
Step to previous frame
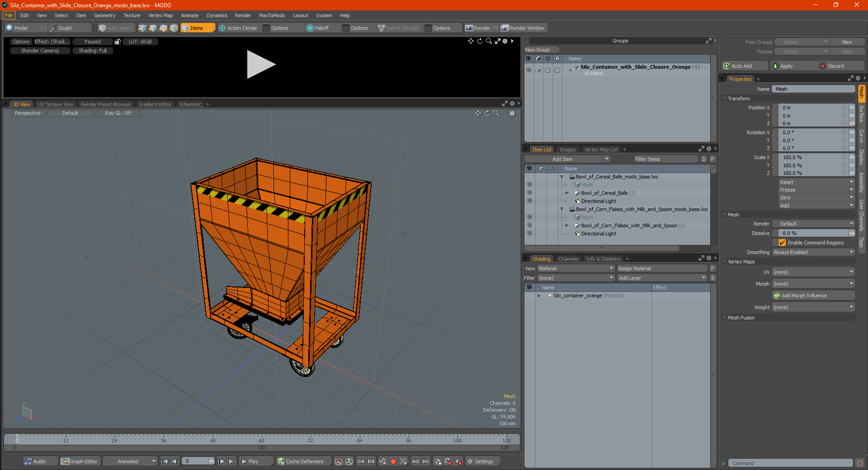pyautogui.click(x=175, y=461)
